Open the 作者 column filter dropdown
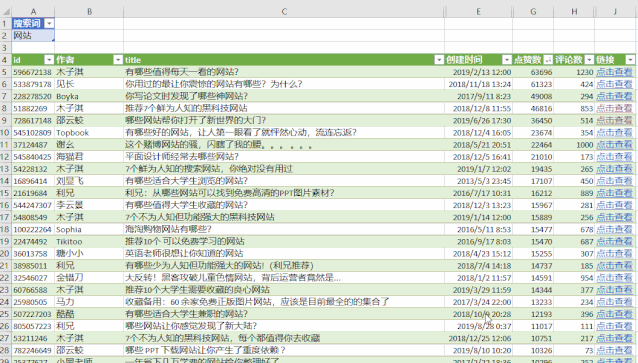Image resolution: width=638 pixels, height=363 pixels. point(118,60)
